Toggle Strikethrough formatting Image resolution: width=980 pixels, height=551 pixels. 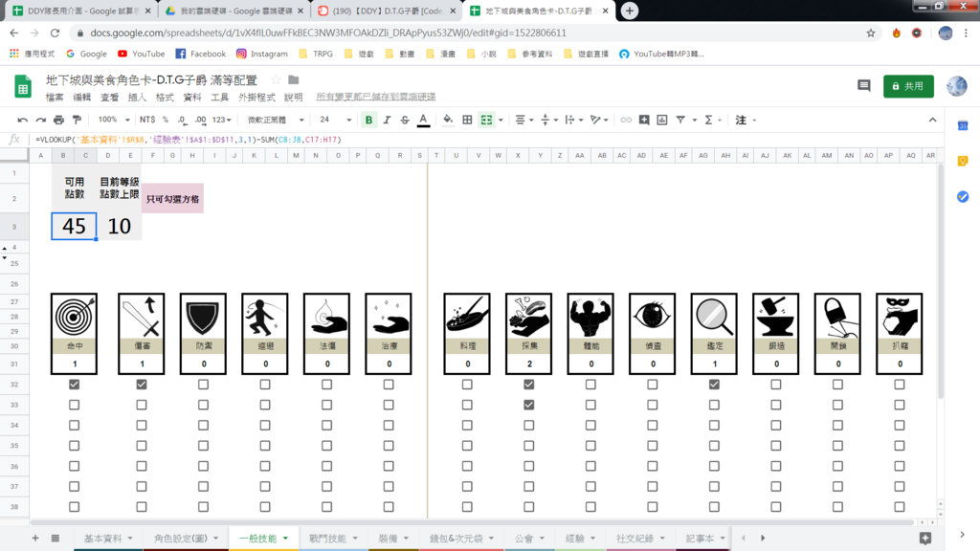405,120
